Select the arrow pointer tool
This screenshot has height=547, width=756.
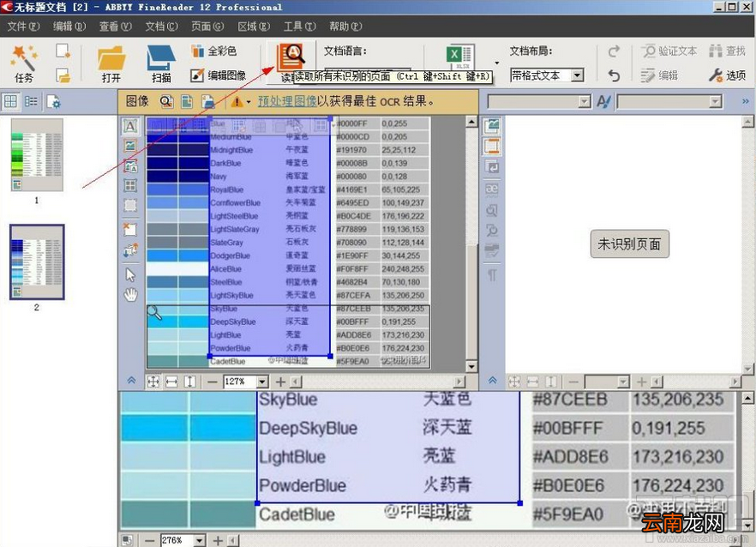[x=130, y=275]
